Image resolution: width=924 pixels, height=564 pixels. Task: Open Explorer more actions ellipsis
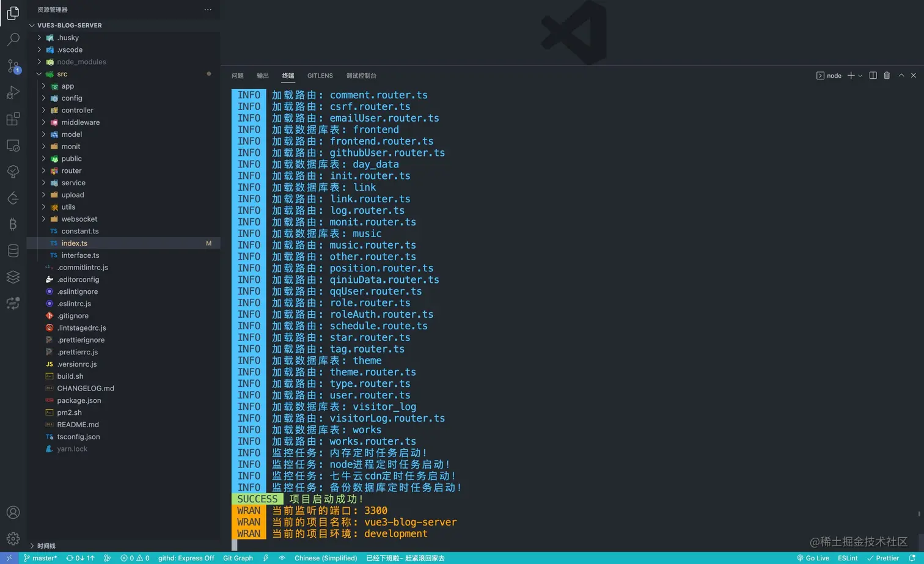tap(208, 10)
